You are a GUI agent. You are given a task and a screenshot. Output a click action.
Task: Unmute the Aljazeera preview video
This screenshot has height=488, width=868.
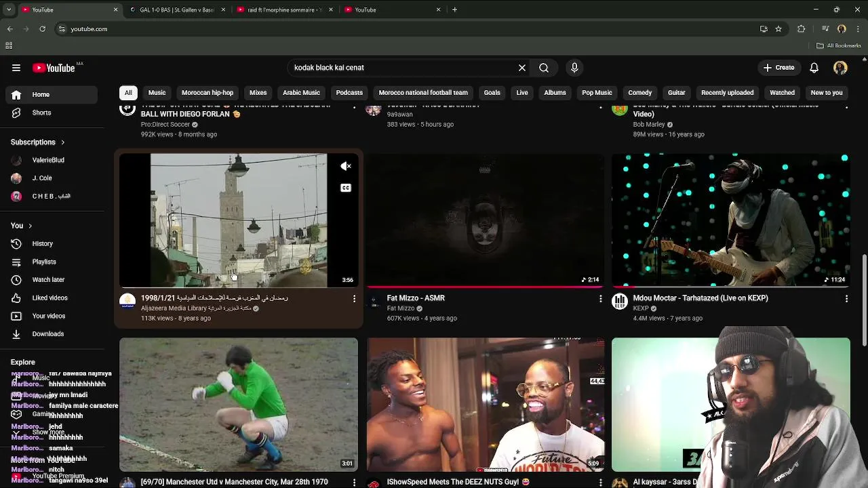[346, 166]
